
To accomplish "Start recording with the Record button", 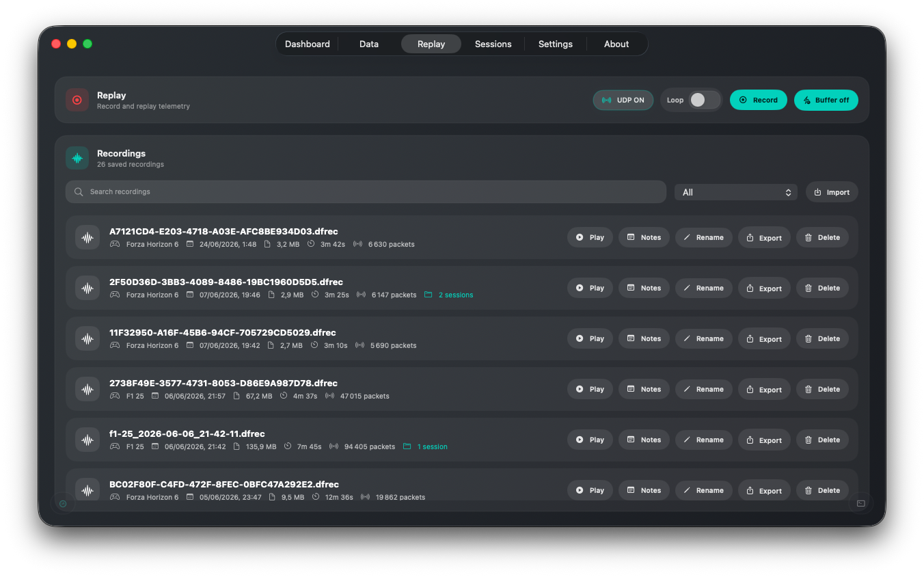I will pyautogui.click(x=759, y=100).
